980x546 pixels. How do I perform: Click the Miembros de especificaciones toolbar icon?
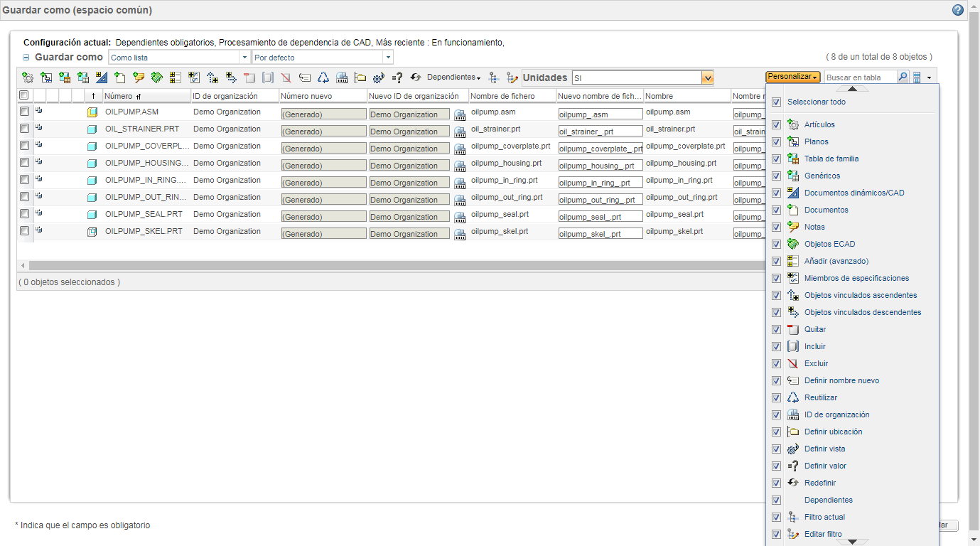(194, 77)
